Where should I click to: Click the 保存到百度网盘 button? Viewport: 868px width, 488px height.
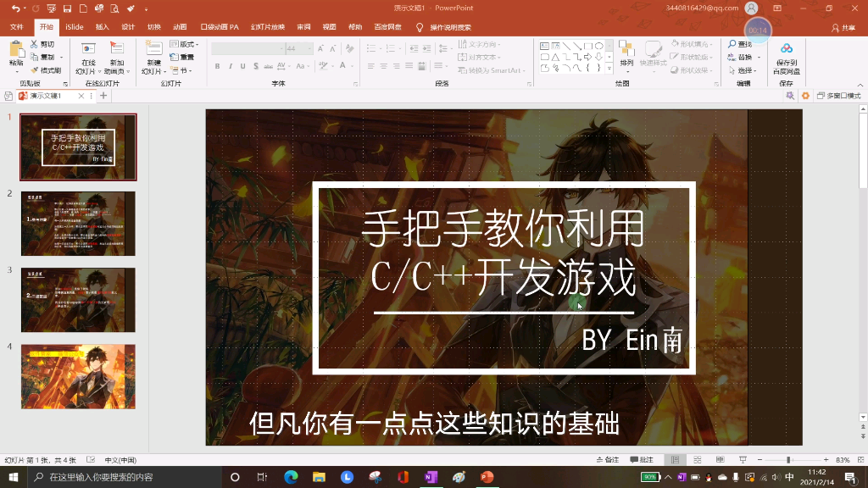coord(788,58)
